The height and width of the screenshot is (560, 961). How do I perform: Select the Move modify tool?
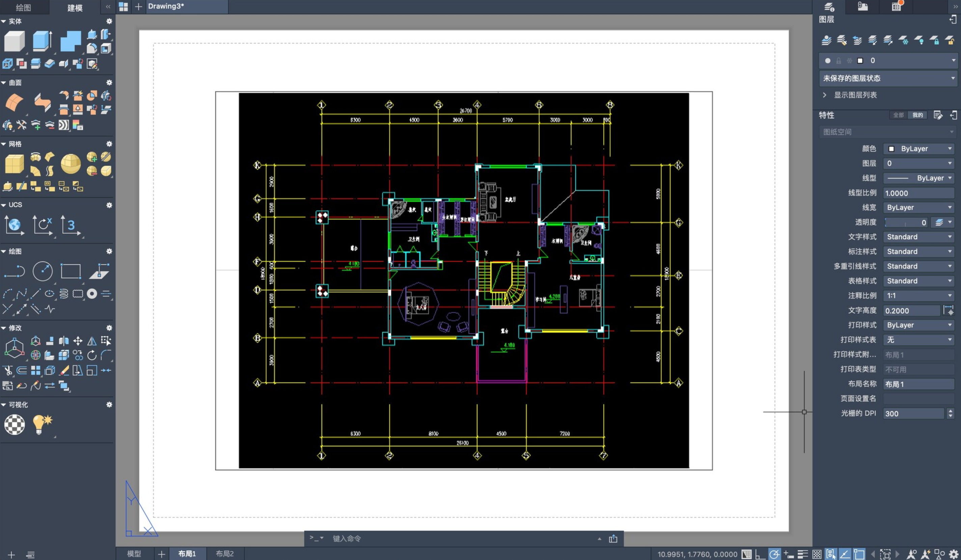[78, 341]
